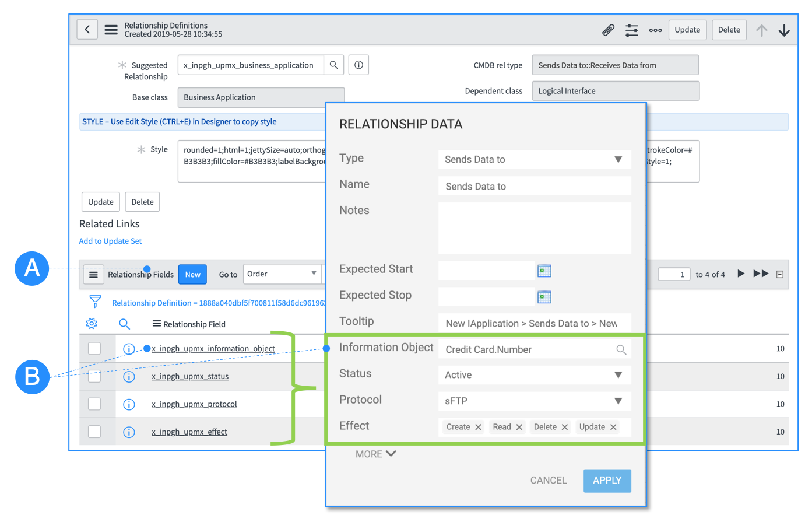Screen dimensions: 812x522
Task: Click the Suggested Relationship input field
Action: (x=251, y=65)
